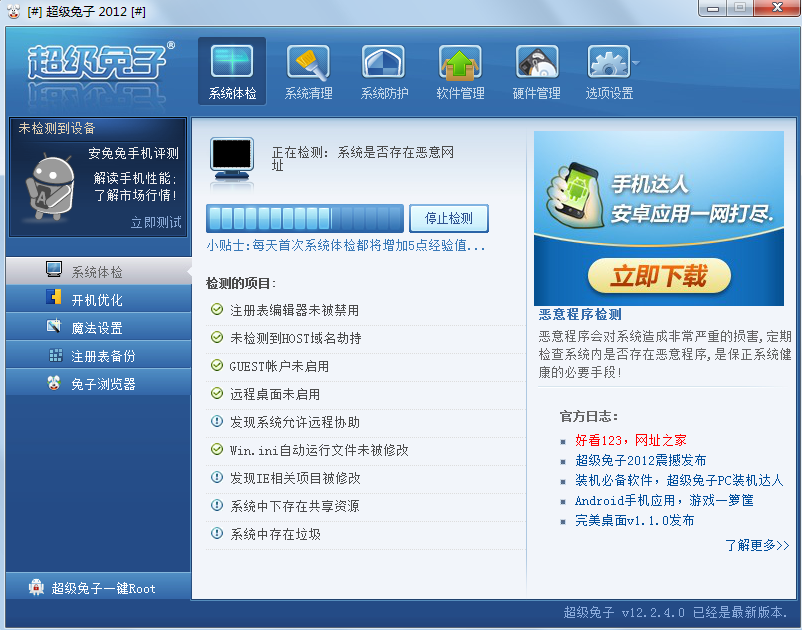Click the 魔法设置 sidebar icon
802x630 pixels.
coord(54,325)
